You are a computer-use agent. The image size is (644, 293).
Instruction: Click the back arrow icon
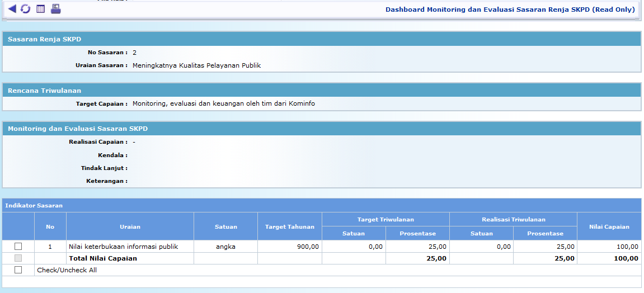(x=12, y=9)
